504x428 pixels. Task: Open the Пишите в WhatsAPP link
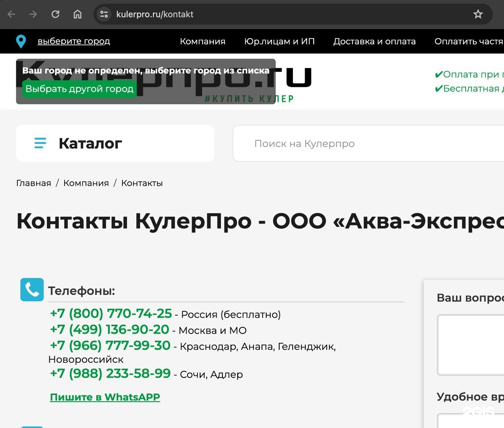[x=105, y=397]
